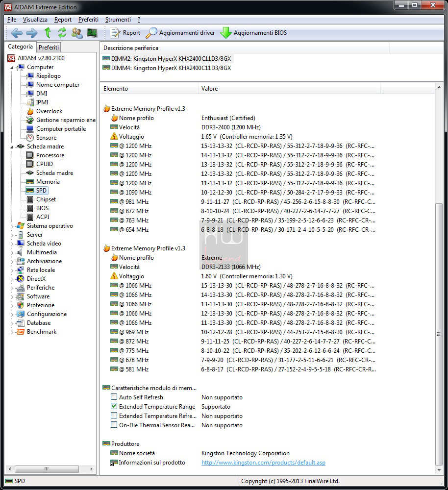Click the Sensore gauge icon
The width and height of the screenshot is (448, 490).
point(30,138)
